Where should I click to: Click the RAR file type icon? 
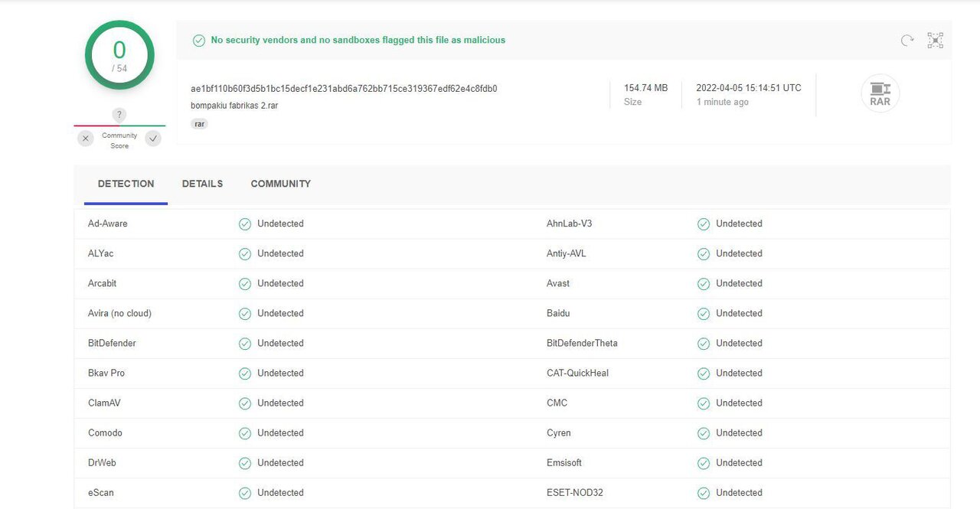[x=880, y=93]
